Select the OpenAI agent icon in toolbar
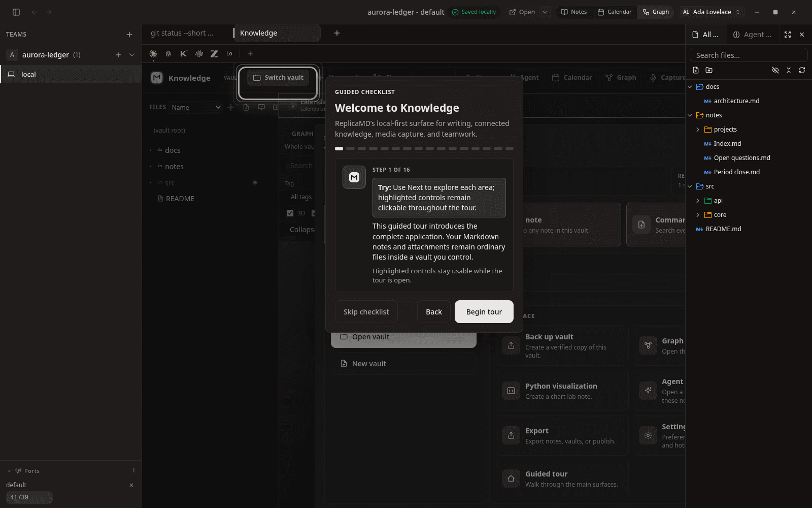 [168, 54]
